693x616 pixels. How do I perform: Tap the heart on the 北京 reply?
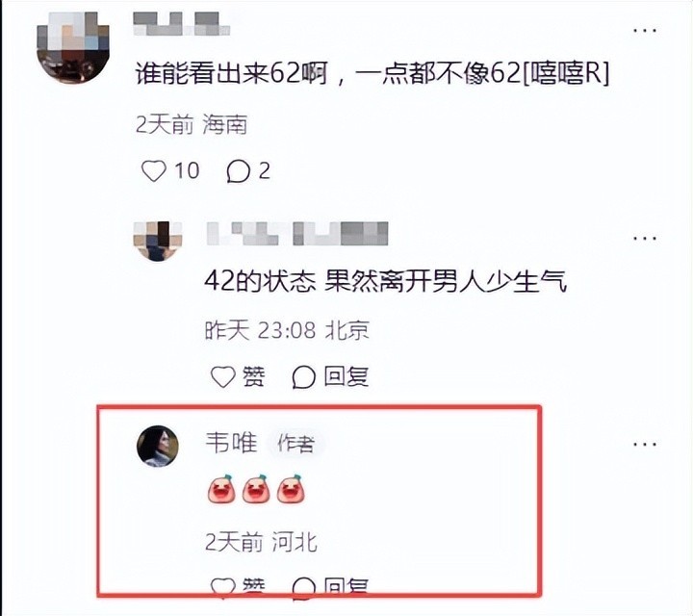(x=222, y=377)
